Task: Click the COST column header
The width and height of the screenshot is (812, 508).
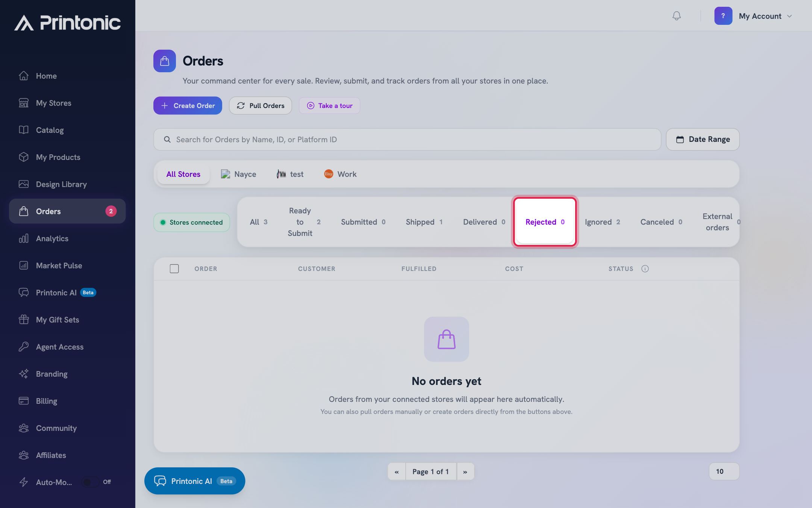Action: (514, 269)
